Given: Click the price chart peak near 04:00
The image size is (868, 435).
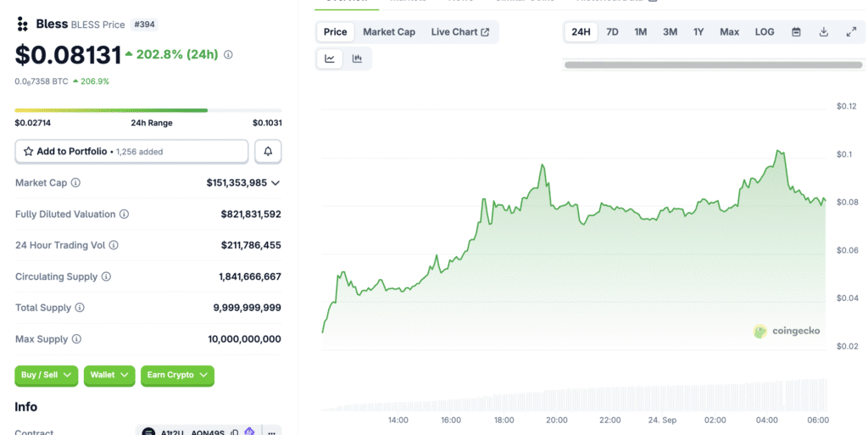Looking at the screenshot, I should click(780, 151).
